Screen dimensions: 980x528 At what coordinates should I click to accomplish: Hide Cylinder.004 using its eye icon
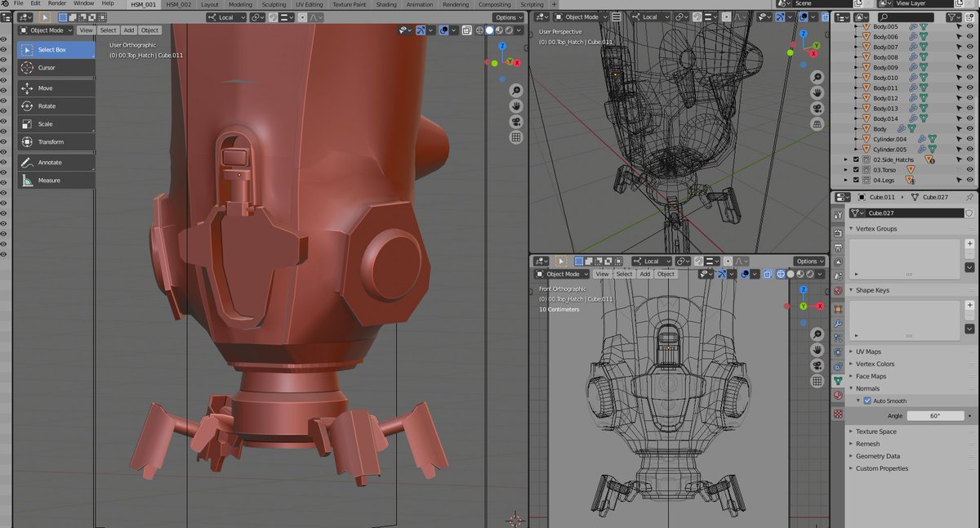(x=969, y=139)
